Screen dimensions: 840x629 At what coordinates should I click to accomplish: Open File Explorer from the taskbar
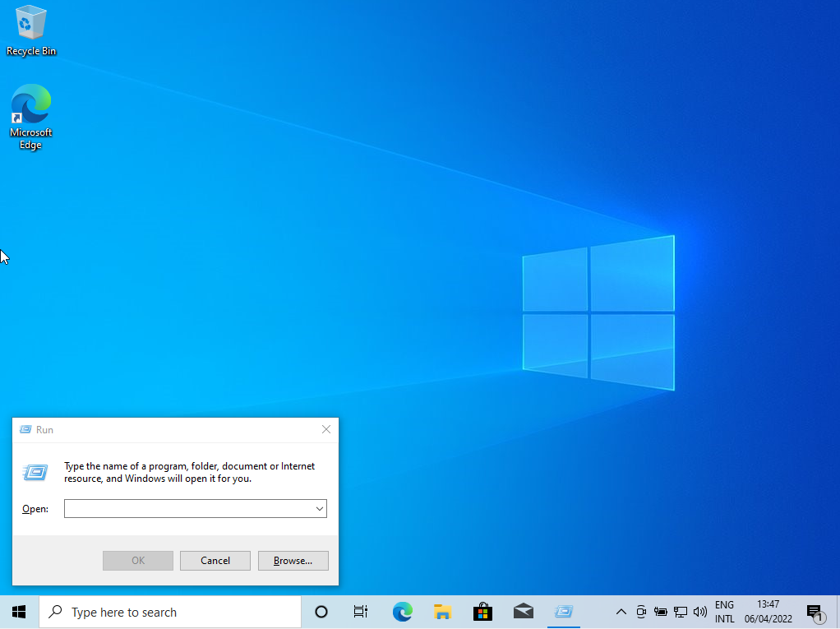click(x=442, y=612)
